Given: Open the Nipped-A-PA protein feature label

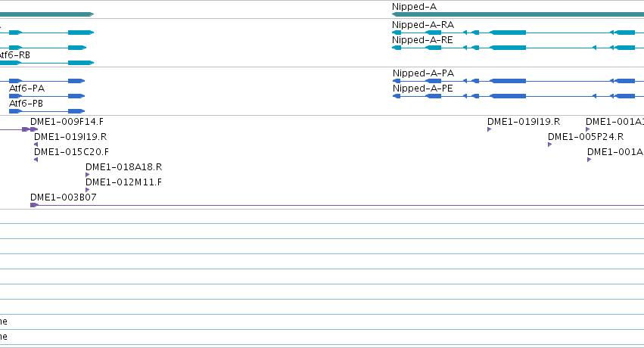Looking at the screenshot, I should [423, 73].
